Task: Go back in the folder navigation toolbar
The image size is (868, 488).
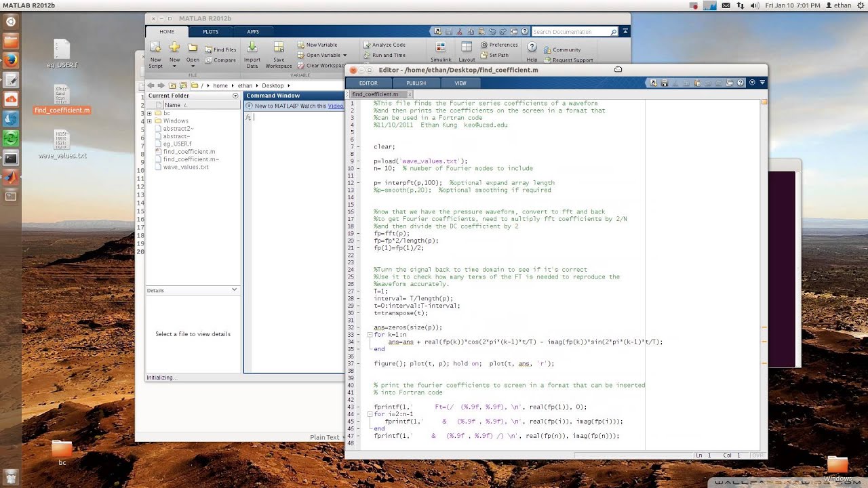Action: [x=152, y=85]
